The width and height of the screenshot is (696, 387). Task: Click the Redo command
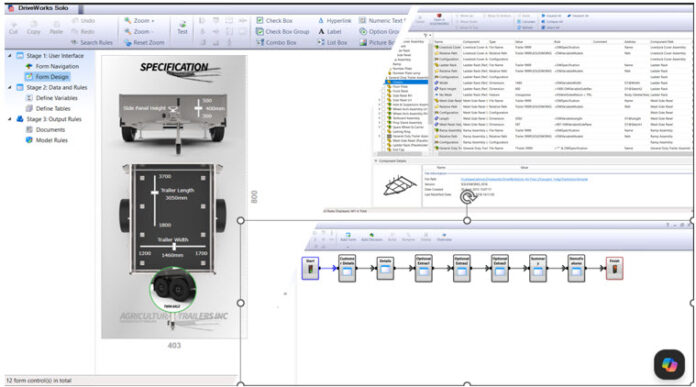tap(83, 32)
